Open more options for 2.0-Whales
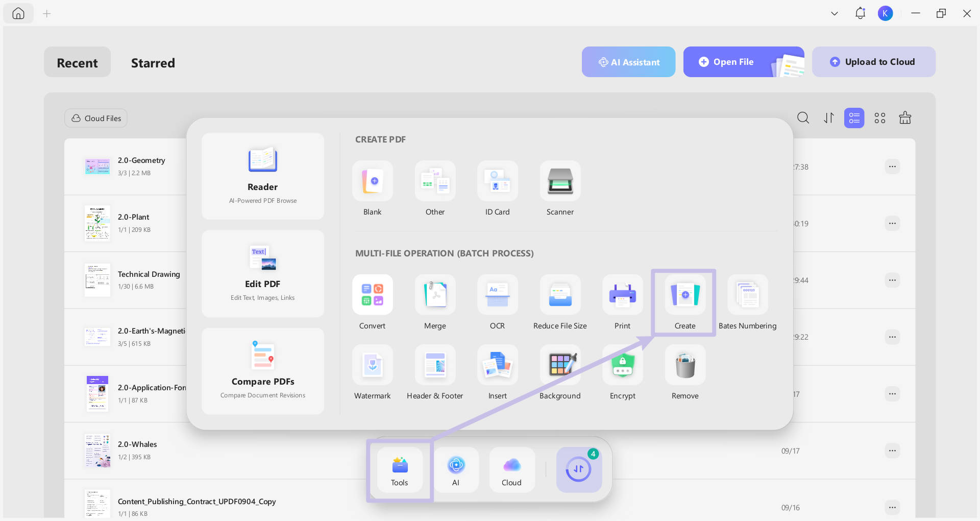This screenshot has height=521, width=980. point(892,451)
